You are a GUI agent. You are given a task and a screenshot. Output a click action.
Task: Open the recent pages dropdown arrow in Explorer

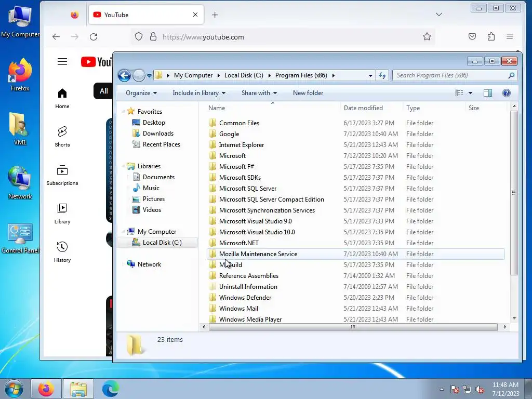point(149,76)
